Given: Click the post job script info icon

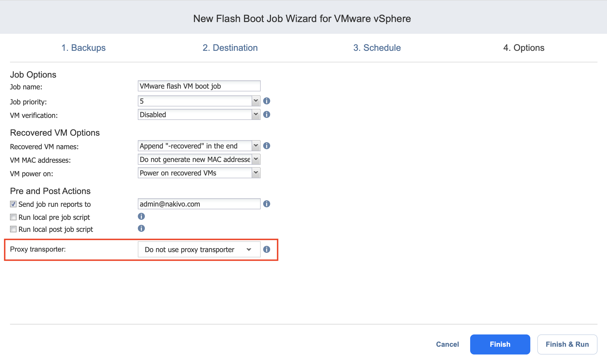Looking at the screenshot, I should click(x=141, y=228).
